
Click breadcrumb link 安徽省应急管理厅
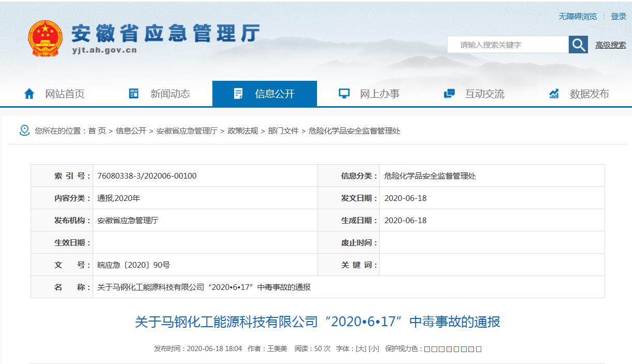pos(187,131)
